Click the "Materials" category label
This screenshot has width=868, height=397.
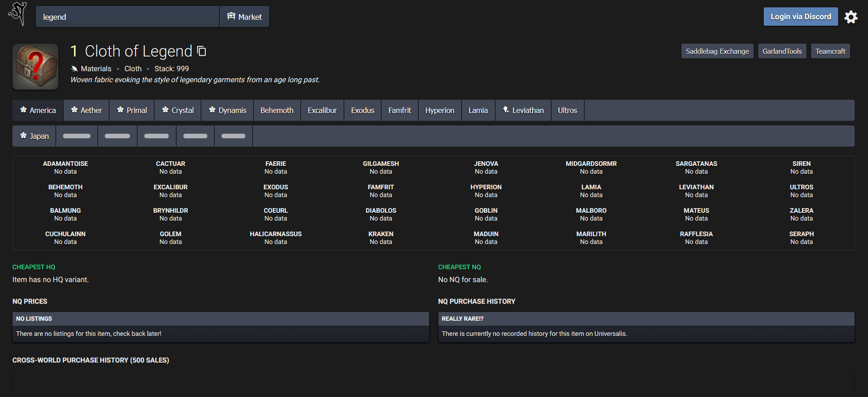tap(96, 68)
